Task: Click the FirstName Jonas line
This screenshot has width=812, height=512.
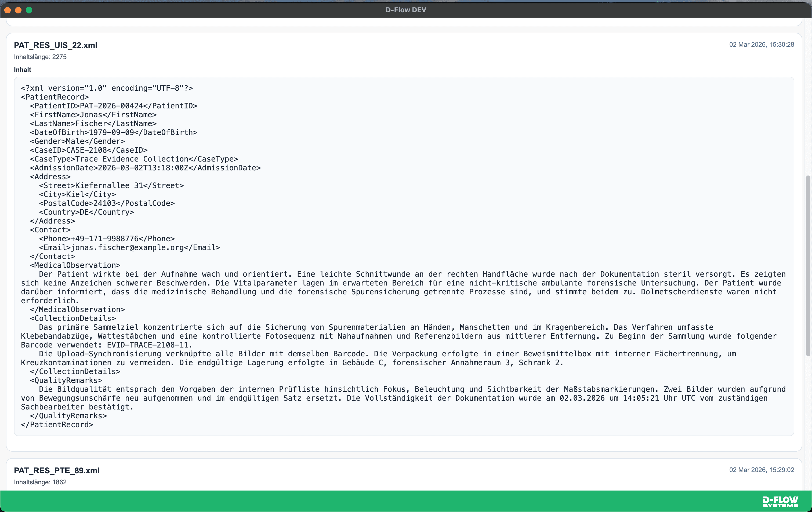Action: point(93,115)
